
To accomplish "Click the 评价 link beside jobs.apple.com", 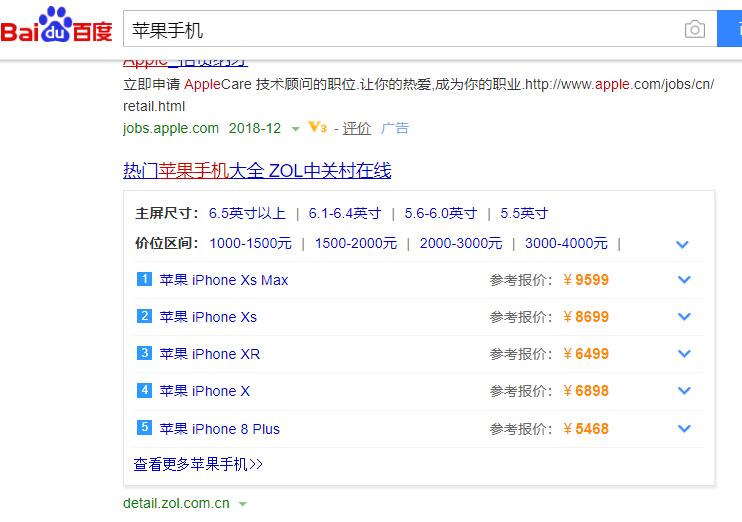I will [x=357, y=128].
